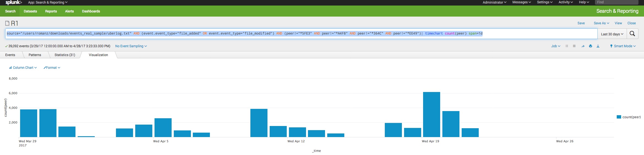This screenshot has height=155, width=644.
Task: Click the export download icon
Action: [598, 46]
